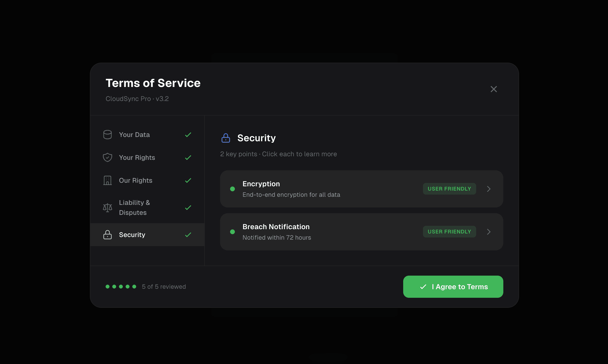Click the five-dot review progress indicator
Viewport: 608px width, 364px height.
(121, 287)
